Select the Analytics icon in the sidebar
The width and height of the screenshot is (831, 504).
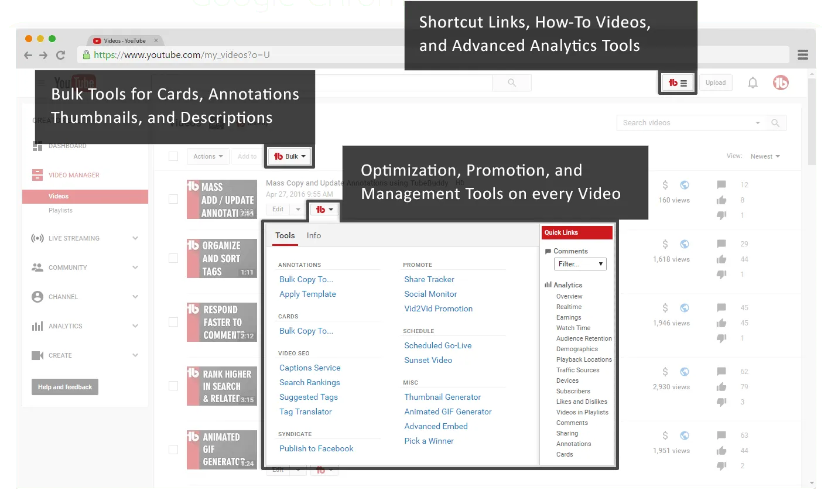[x=36, y=326]
